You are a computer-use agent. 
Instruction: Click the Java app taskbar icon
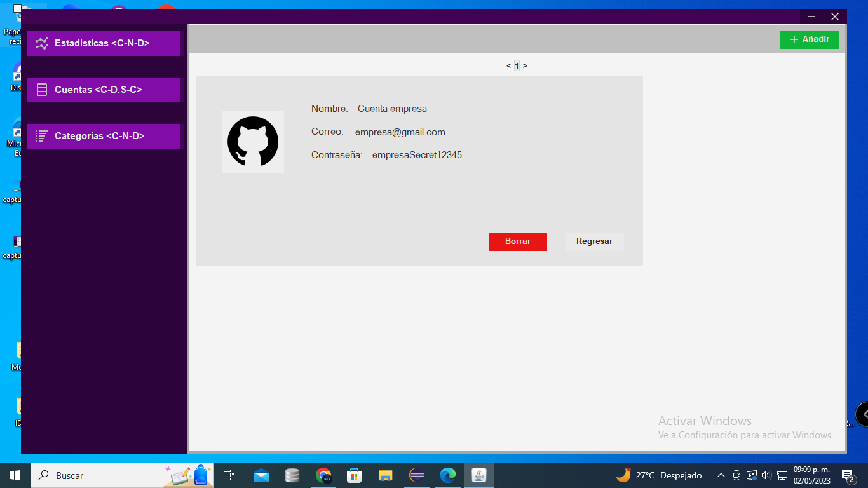[x=479, y=475]
